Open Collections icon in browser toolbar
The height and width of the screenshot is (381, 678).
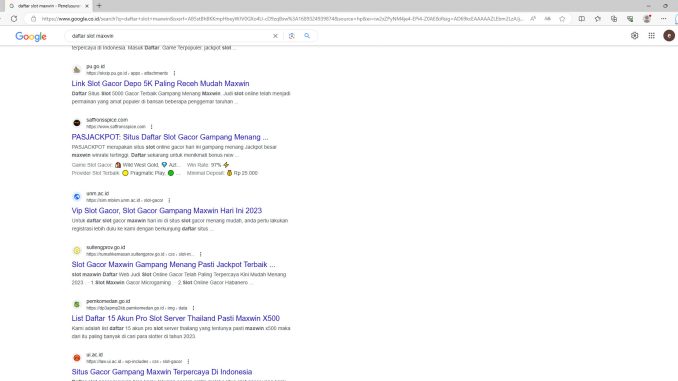pyautogui.click(x=614, y=19)
